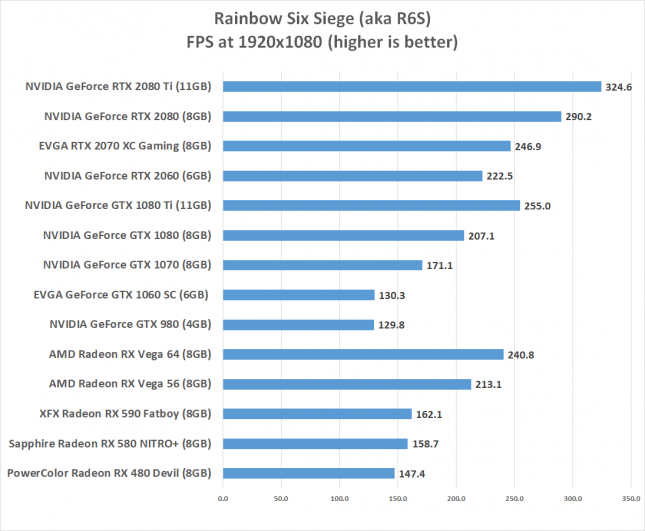Click the axis tick label 0.0
Viewport: 645px width, 531px height.
pos(223,499)
